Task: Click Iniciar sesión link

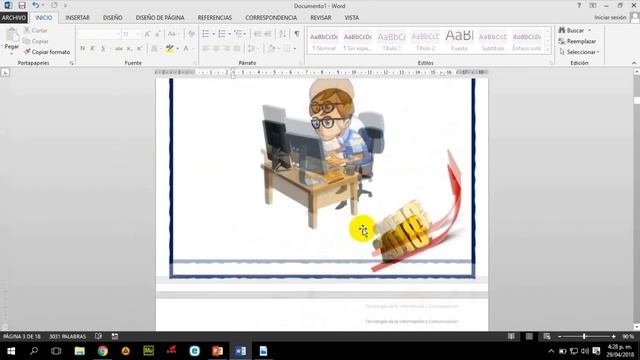Action: point(610,18)
